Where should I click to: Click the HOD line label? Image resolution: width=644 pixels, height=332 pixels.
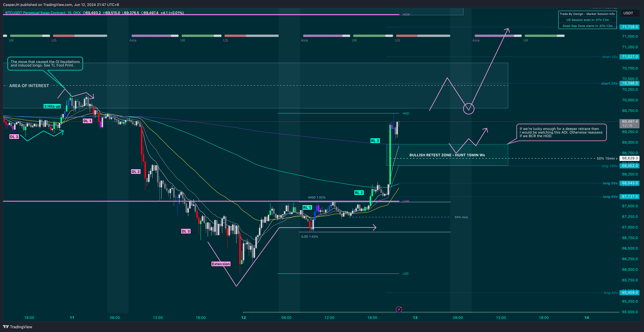click(406, 114)
